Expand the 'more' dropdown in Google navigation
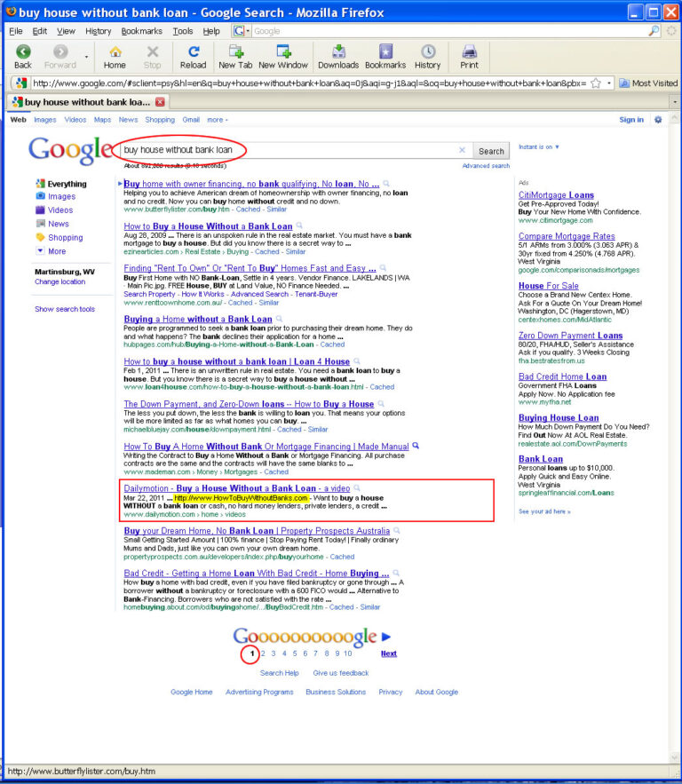 [x=217, y=120]
